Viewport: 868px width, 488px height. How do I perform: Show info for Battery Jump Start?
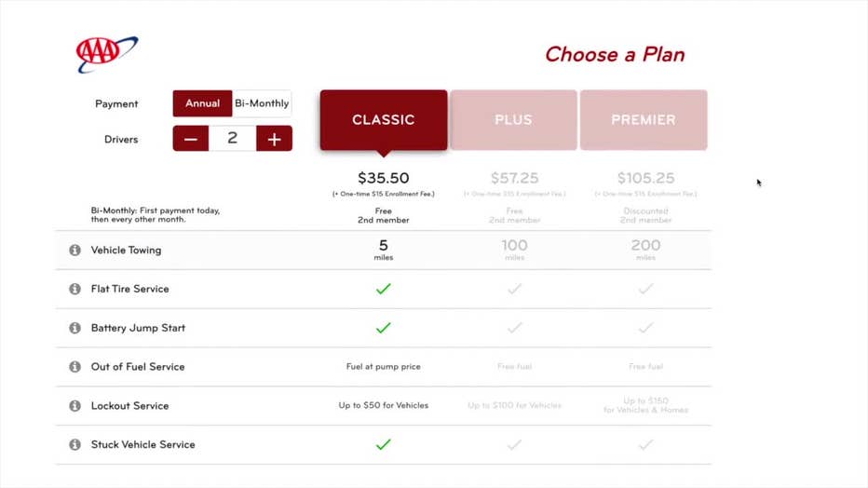[x=75, y=328]
